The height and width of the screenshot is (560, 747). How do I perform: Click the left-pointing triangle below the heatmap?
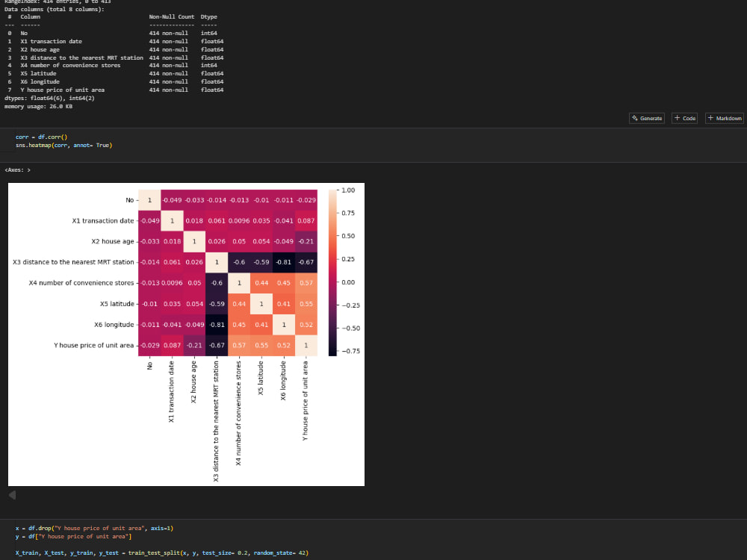tap(13, 495)
